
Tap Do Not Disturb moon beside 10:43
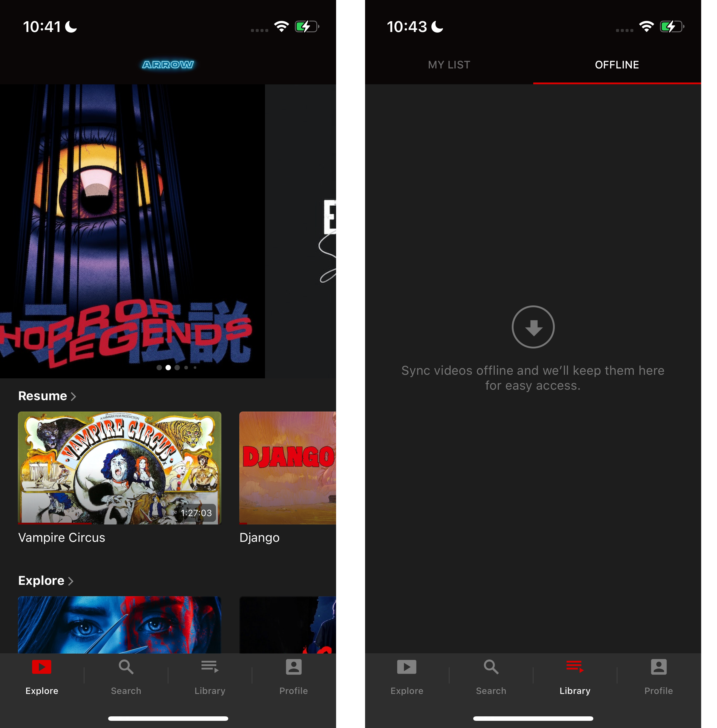coord(437,26)
